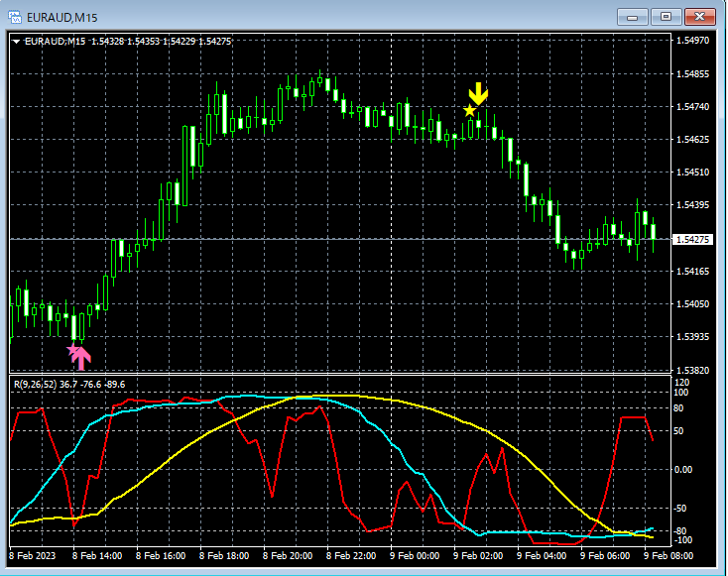Expand the triangle before EURAUD,M15 chart label
Screen dimensions: 728x576
[x=16, y=42]
